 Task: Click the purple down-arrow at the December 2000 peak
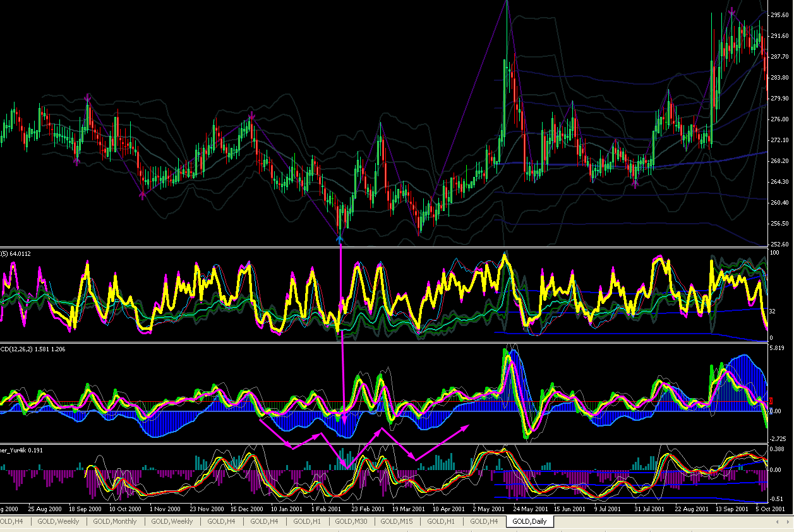(251, 116)
